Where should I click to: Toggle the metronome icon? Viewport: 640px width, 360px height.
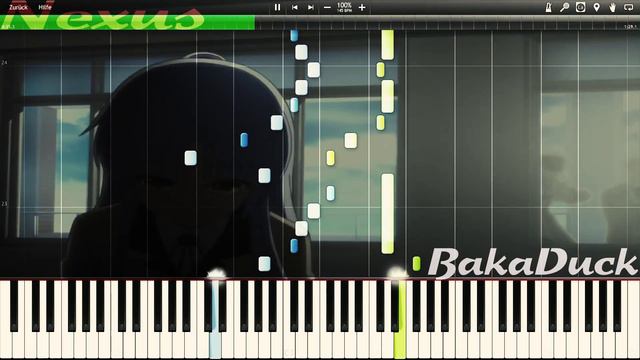pyautogui.click(x=548, y=7)
